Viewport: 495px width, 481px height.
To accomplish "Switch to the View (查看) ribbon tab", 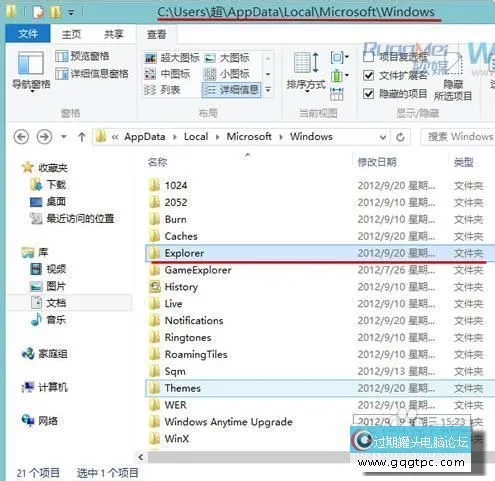I will click(156, 34).
